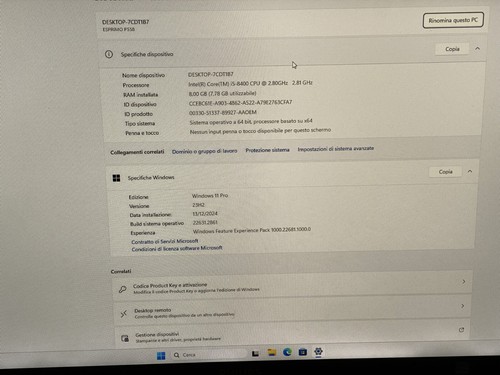Click the Desktop remoto icon
The image size is (500, 375).
tap(124, 314)
